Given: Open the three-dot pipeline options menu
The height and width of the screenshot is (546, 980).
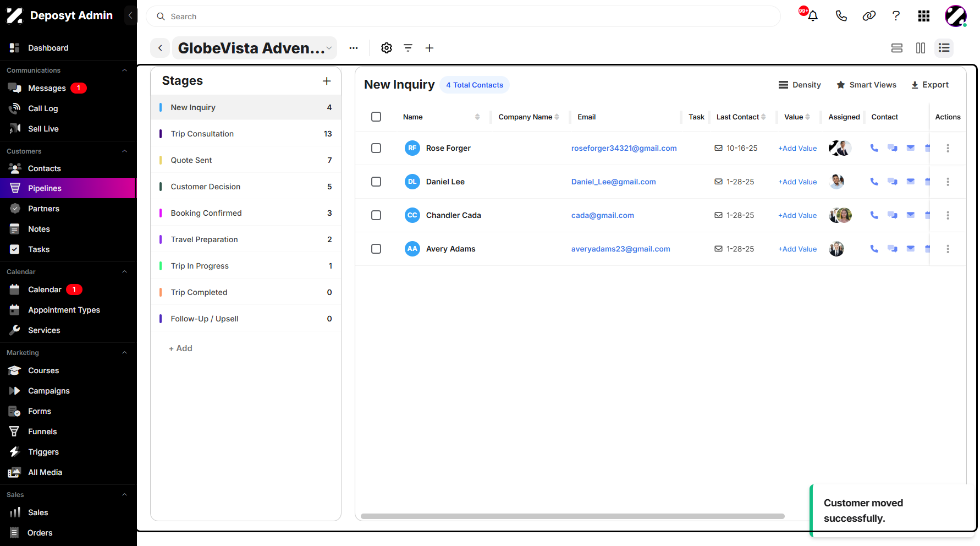Looking at the screenshot, I should pyautogui.click(x=354, y=48).
